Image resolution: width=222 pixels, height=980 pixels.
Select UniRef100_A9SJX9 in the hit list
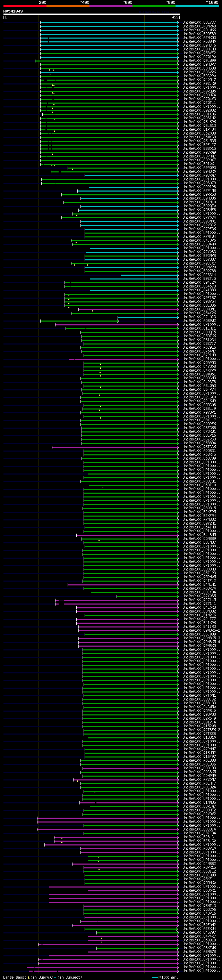click(x=199, y=83)
